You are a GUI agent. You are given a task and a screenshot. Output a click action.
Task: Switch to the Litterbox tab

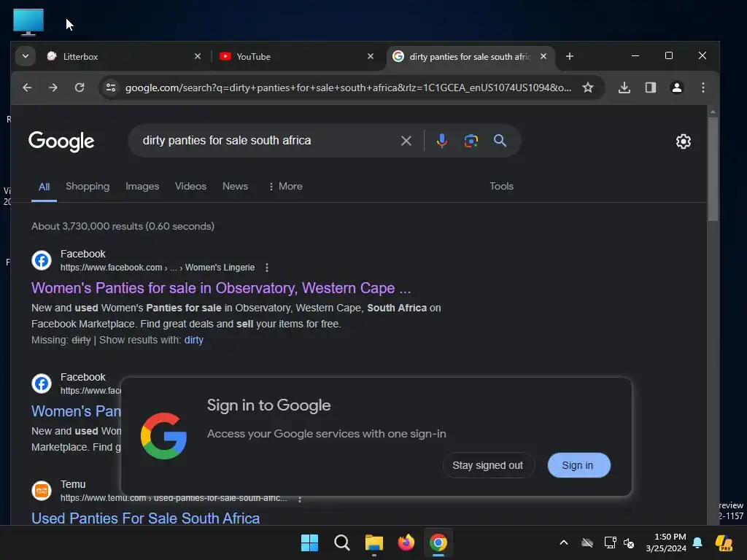point(124,56)
